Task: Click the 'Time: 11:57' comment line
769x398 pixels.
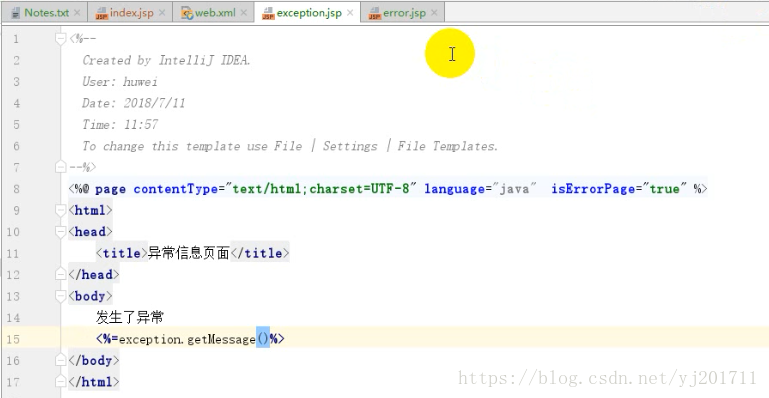Action: [120, 124]
